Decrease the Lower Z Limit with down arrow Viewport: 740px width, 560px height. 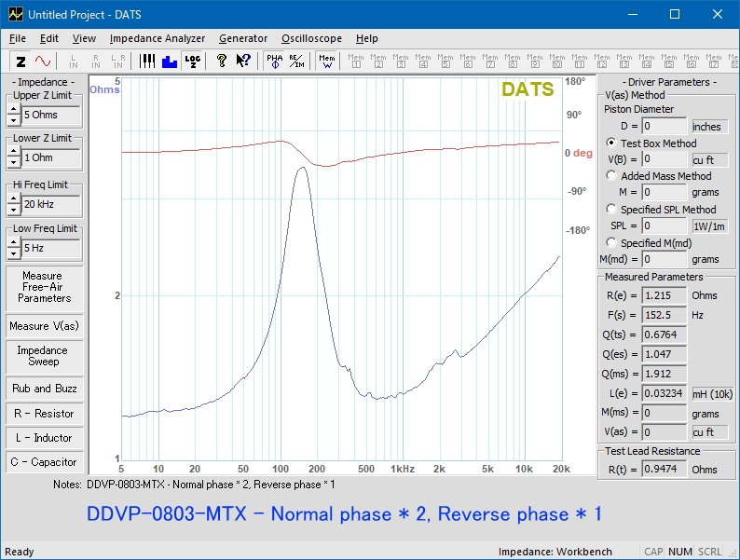[14, 163]
